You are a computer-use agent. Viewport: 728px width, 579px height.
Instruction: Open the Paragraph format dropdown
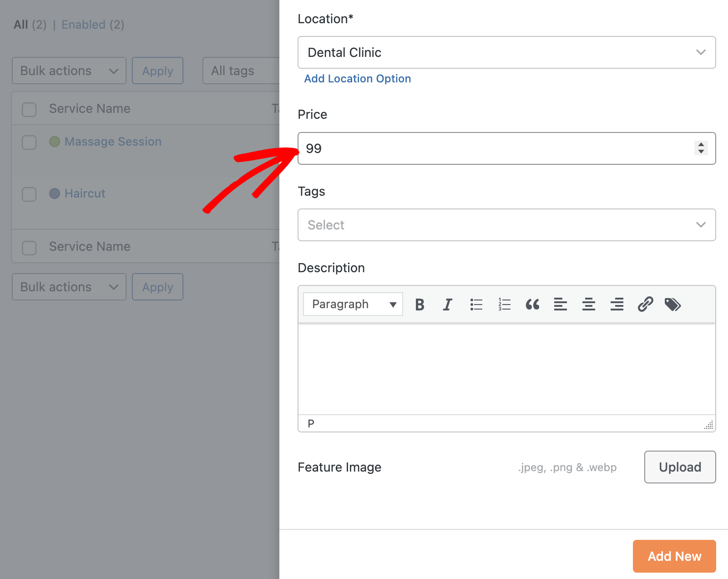click(x=353, y=304)
